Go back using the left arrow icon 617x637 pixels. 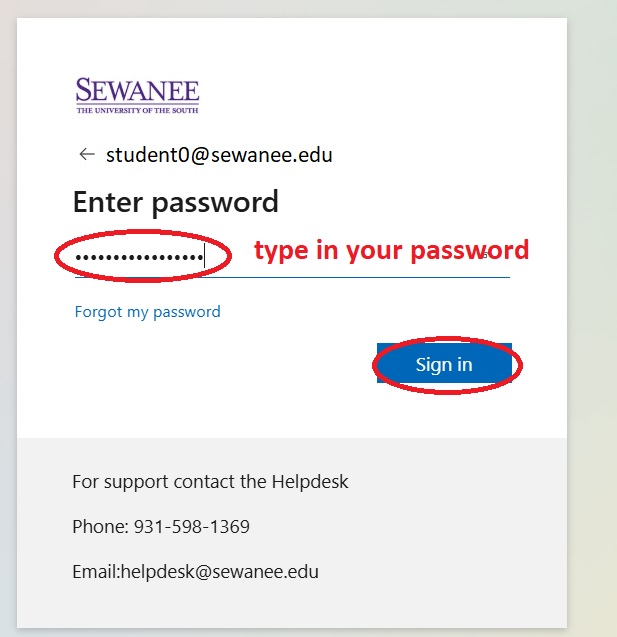click(87, 154)
